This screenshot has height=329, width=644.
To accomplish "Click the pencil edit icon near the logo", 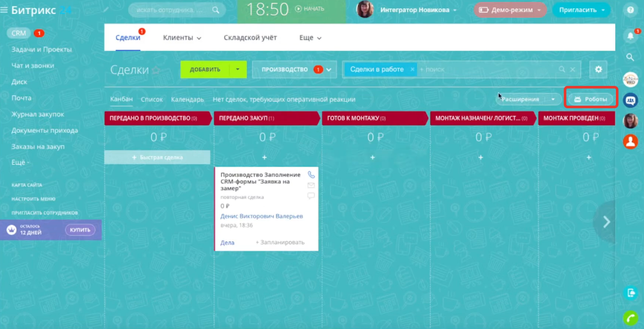I will tap(106, 9).
